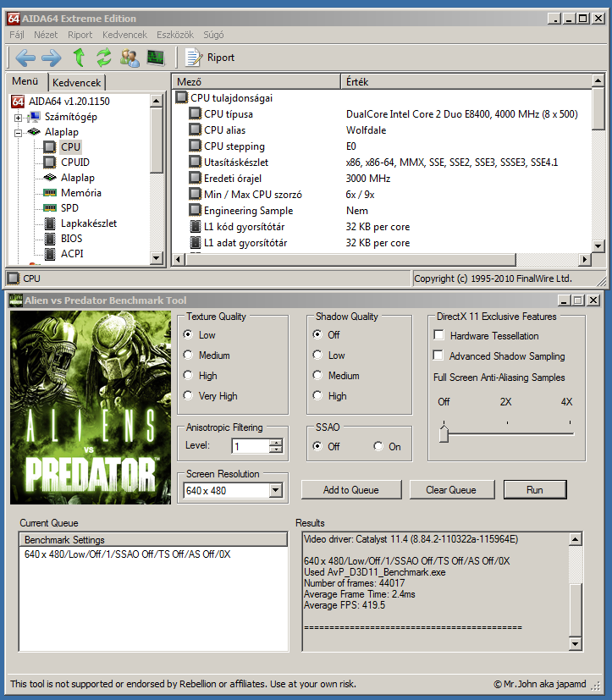Decrease Anisotropic Filtering level with down arrow
The image size is (612, 700).
point(276,449)
